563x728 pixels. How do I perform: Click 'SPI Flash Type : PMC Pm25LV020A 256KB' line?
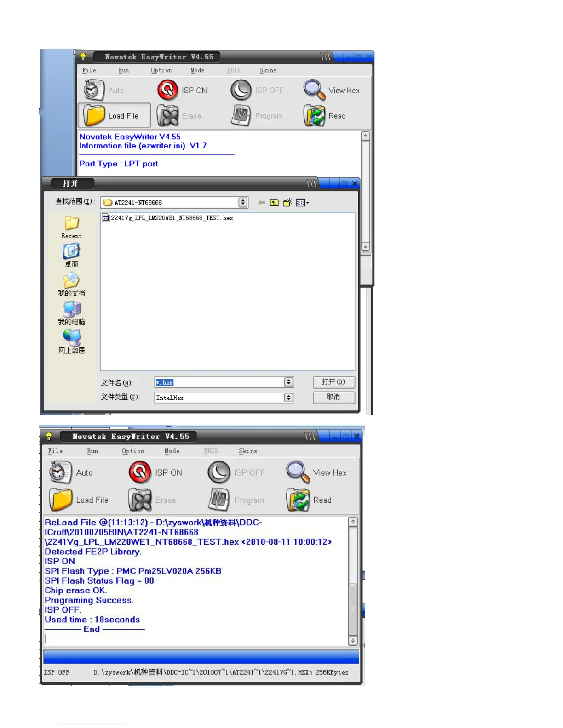pyautogui.click(x=133, y=571)
